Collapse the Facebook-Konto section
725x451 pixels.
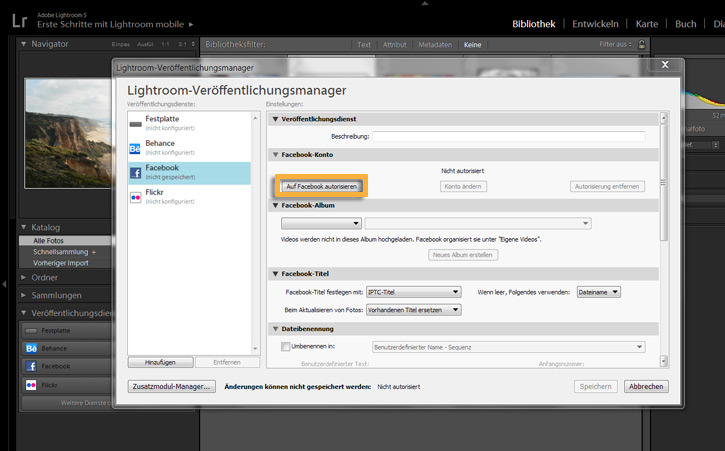pyautogui.click(x=276, y=155)
